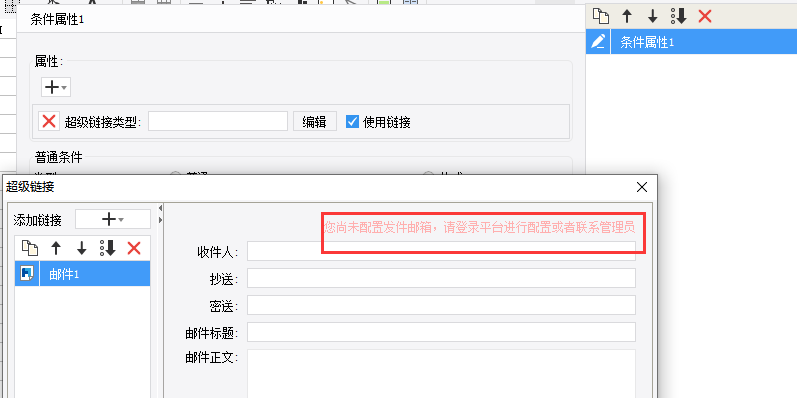Click 密送 input field

441,305
